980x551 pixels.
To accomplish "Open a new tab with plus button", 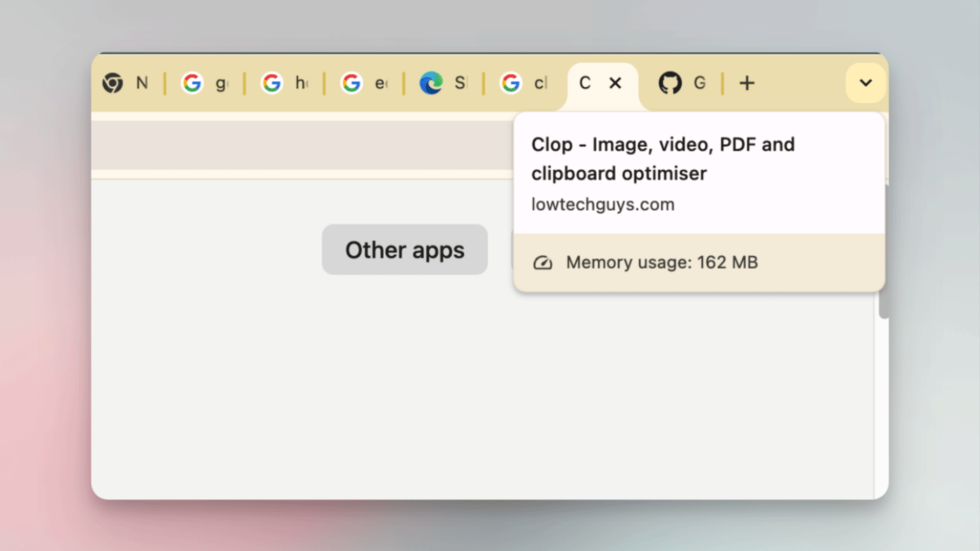I will (x=747, y=83).
